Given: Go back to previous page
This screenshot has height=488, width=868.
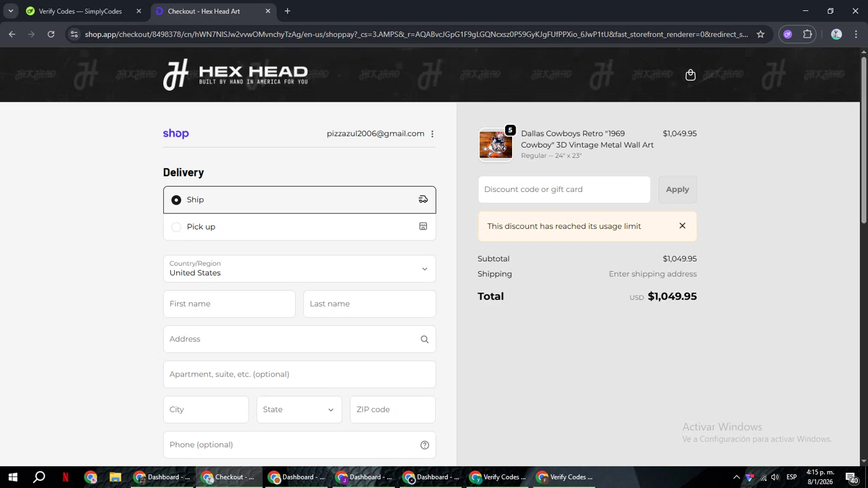Looking at the screenshot, I should click(12, 34).
